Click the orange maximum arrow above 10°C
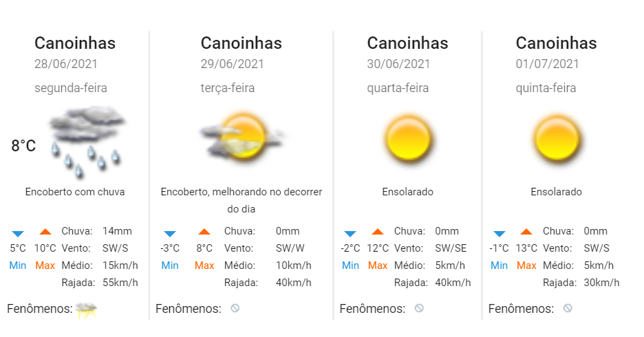The height and width of the screenshot is (337, 644). pos(45,232)
